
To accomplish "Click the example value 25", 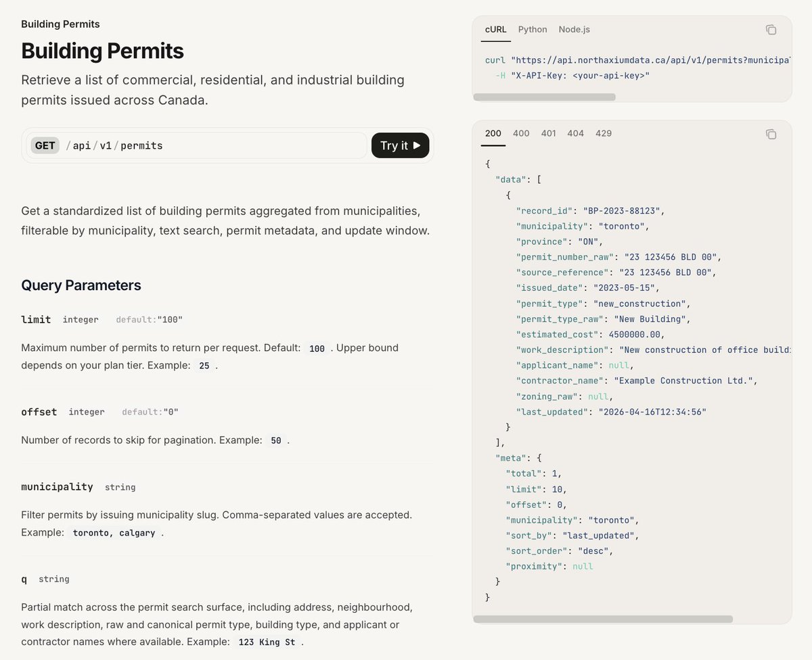I will pyautogui.click(x=204, y=365).
